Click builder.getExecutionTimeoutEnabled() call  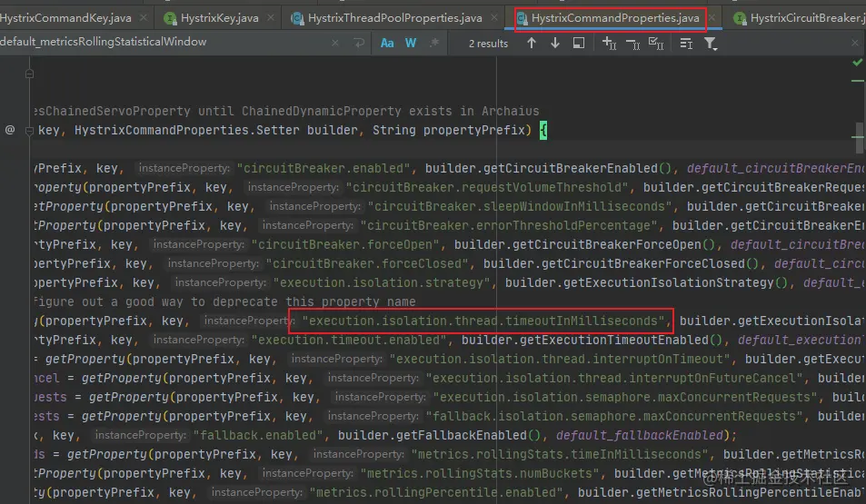[x=592, y=340]
